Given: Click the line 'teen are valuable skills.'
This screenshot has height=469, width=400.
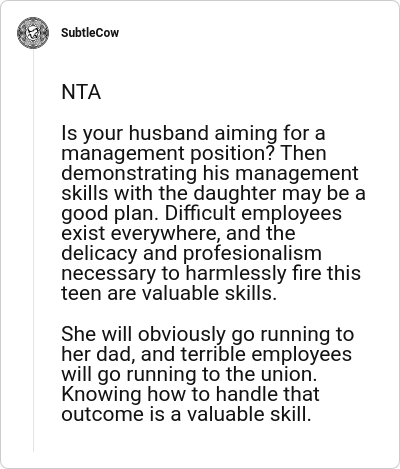Looking at the screenshot, I should (169, 293).
